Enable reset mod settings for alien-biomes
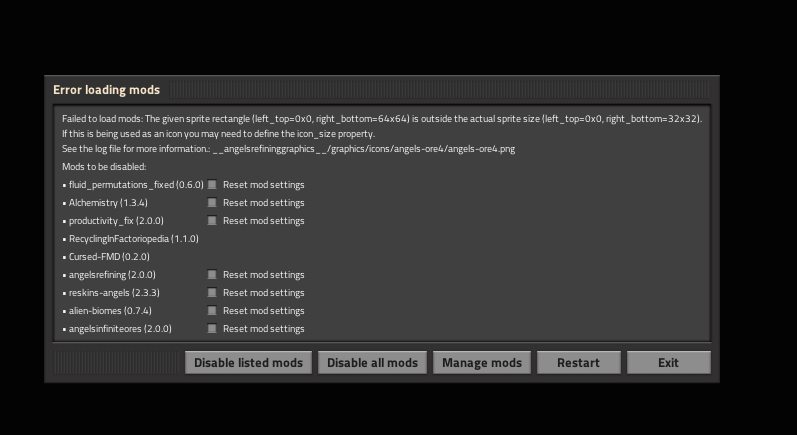Screen dimensions: 797x435 (x=212, y=311)
